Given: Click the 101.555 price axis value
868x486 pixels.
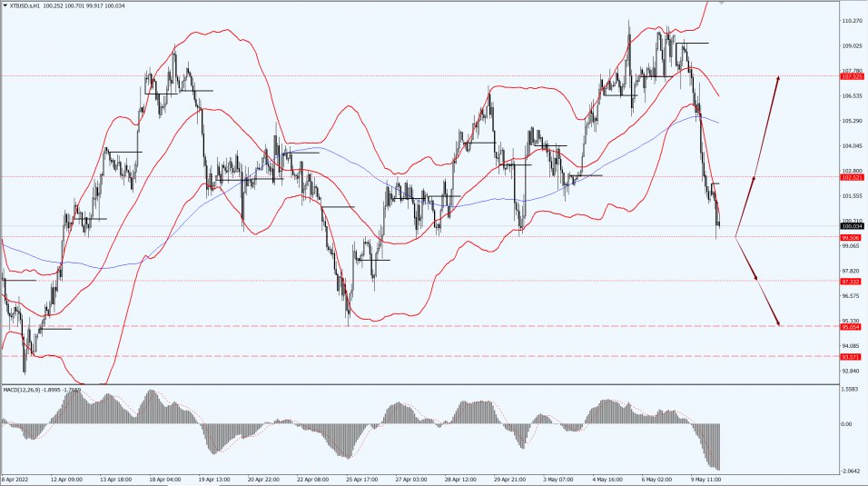Looking at the screenshot, I should pyautogui.click(x=852, y=195).
